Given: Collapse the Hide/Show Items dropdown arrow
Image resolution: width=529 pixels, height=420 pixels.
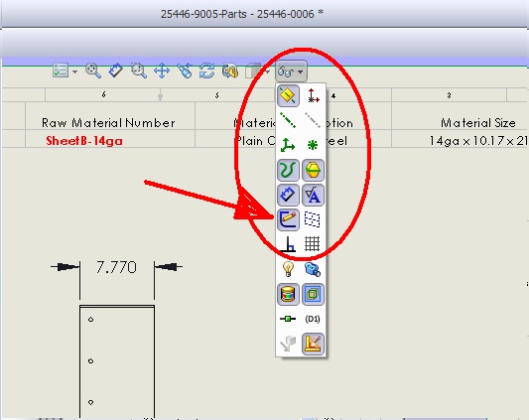Looking at the screenshot, I should pyautogui.click(x=301, y=71).
